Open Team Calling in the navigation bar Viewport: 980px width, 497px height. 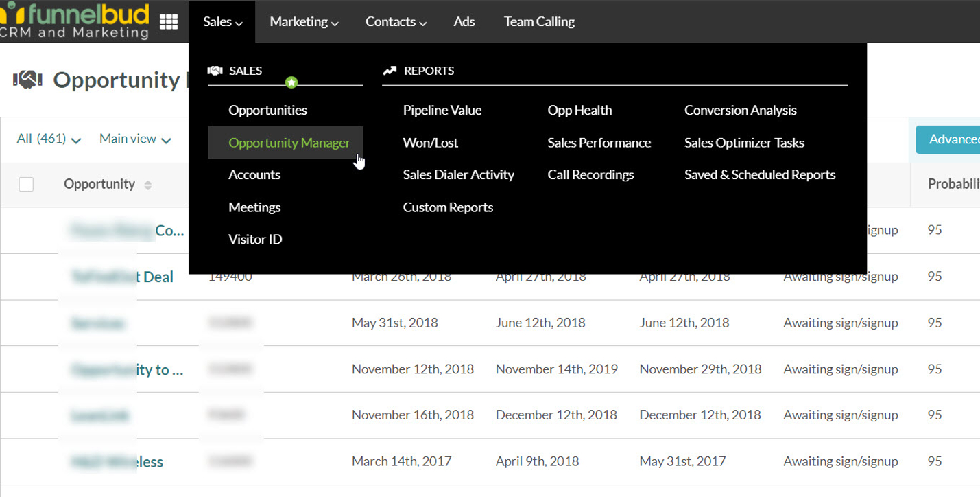click(539, 22)
